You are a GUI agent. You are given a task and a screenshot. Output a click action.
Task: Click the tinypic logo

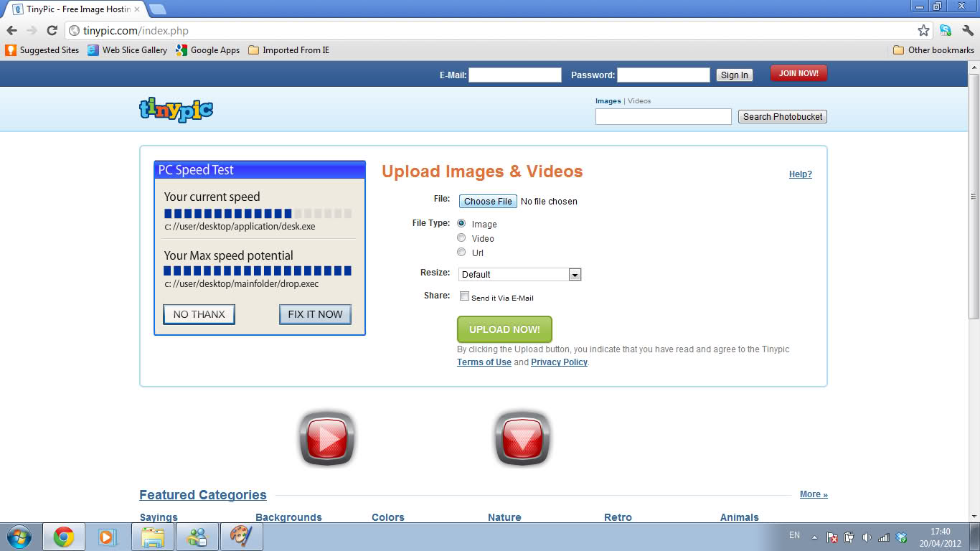point(176,110)
